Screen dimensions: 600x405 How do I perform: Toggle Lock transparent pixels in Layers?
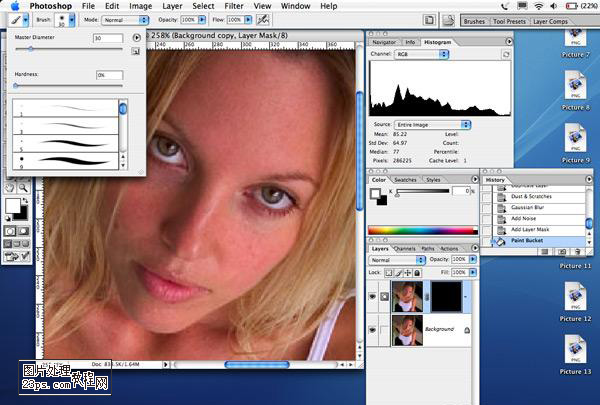click(x=389, y=273)
